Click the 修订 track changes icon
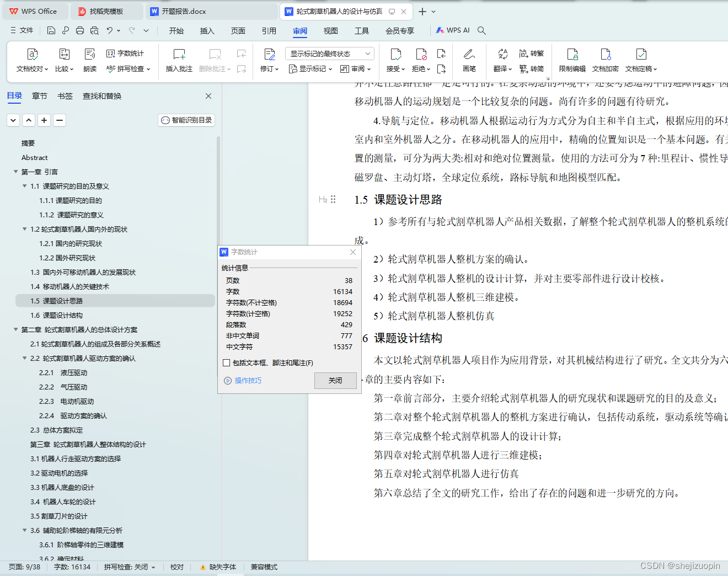This screenshot has height=576, width=728. click(x=270, y=54)
